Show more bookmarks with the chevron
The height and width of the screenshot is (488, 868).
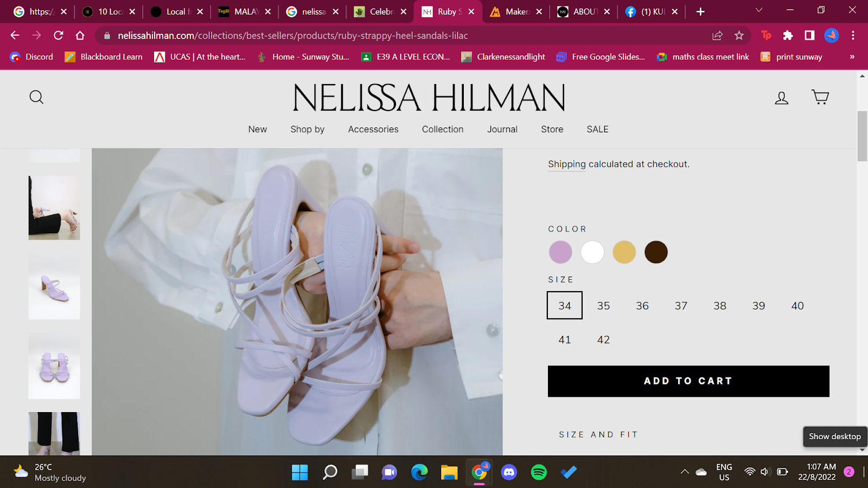[852, 56]
